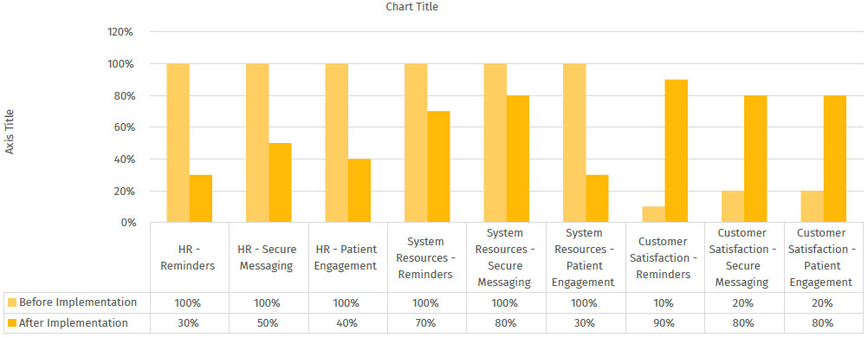The image size is (868, 338).
Task: Select System Resources - Reminders after bar
Action: pyautogui.click(x=438, y=166)
